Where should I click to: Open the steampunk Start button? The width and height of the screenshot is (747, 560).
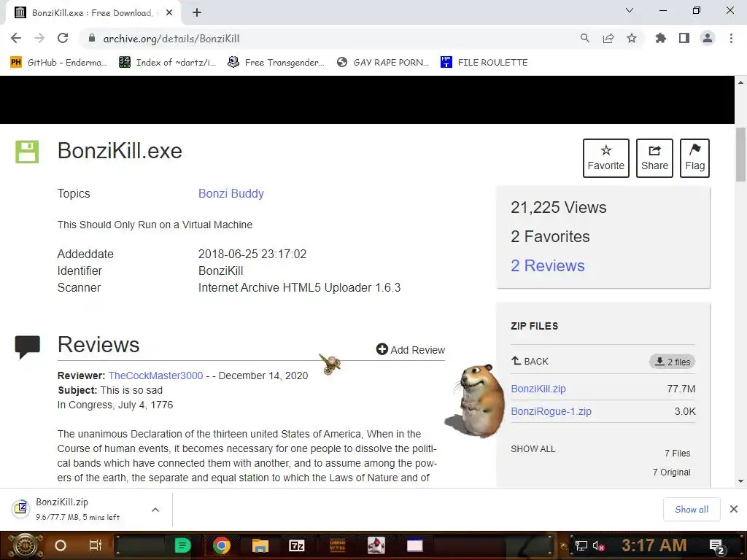[24, 545]
